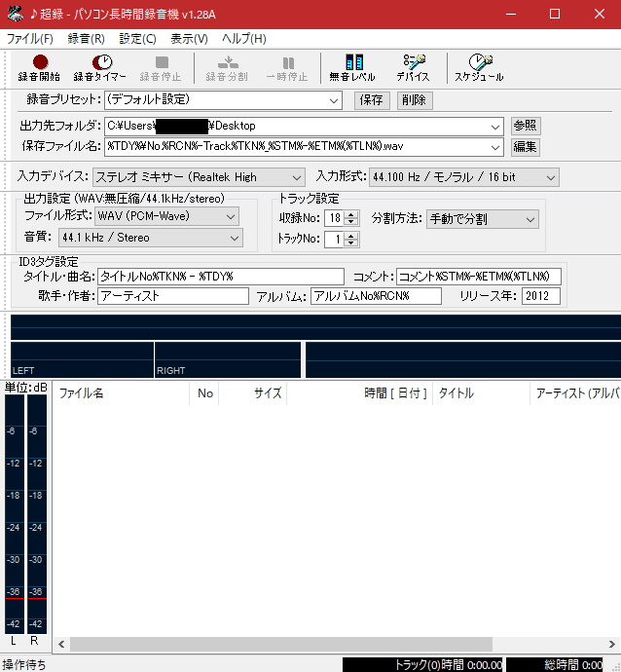
Task: Click the 保存 preset save button
Action: (372, 100)
